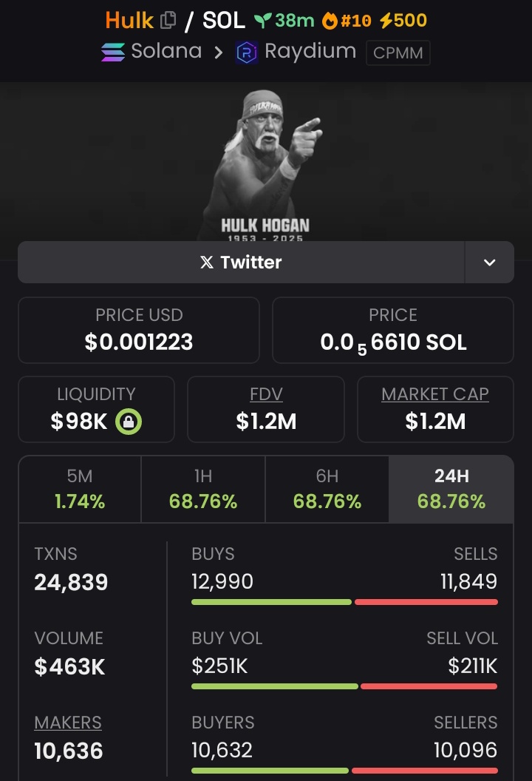Viewport: 532px width, 781px height.
Task: Select the 1H timeframe tab
Action: [x=203, y=489]
